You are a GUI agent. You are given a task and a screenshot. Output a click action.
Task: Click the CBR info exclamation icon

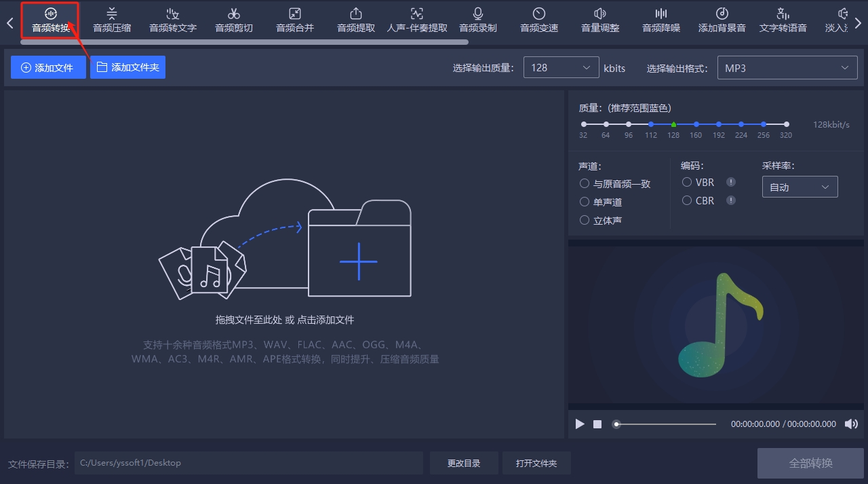(x=731, y=200)
